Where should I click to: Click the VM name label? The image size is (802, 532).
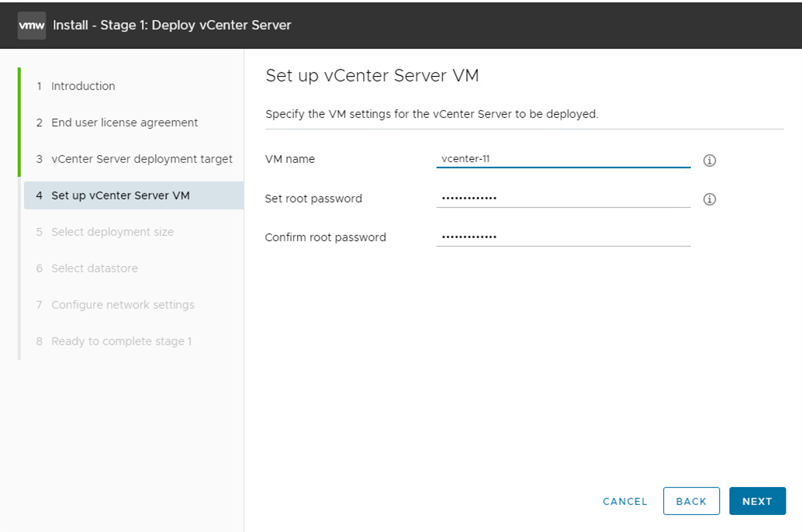tap(290, 159)
